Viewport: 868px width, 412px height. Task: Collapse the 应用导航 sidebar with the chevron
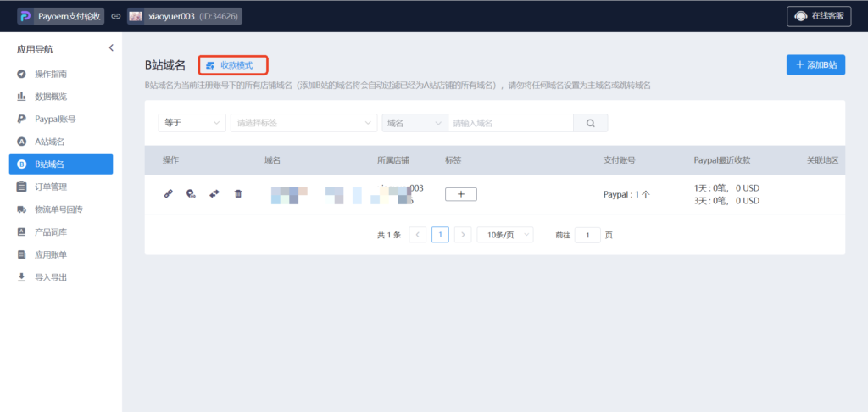coord(111,48)
